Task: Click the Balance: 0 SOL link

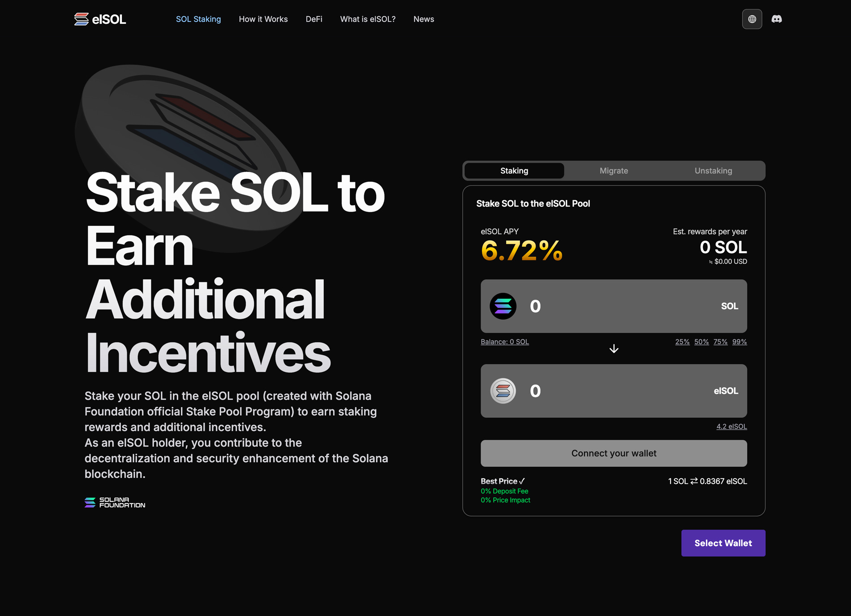Action: (504, 342)
